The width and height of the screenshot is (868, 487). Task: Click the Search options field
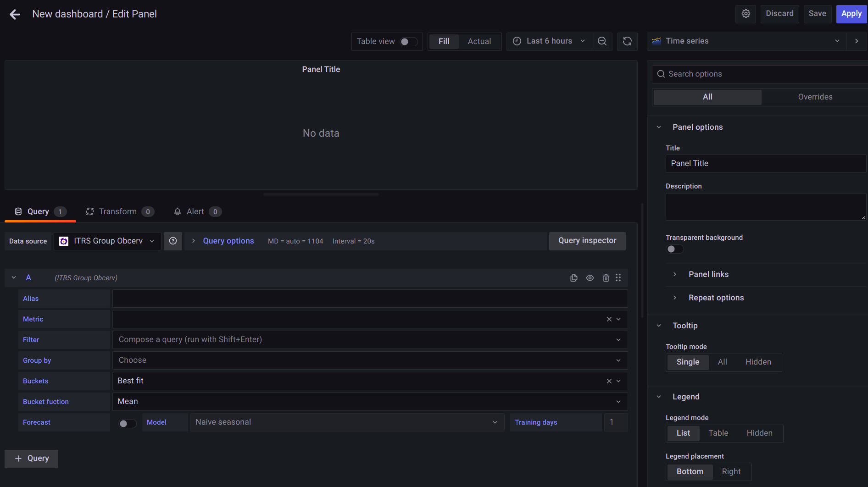coord(760,74)
